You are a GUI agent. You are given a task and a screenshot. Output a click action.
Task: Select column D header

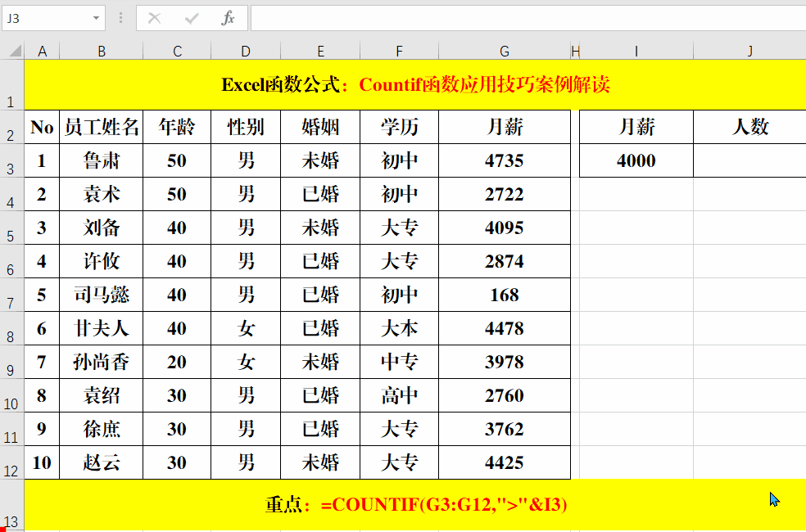246,51
